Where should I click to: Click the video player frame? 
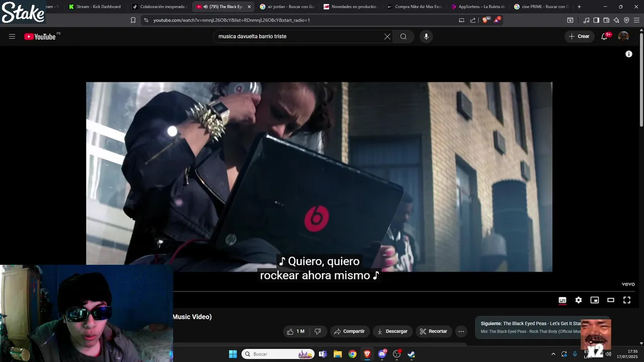pos(319,176)
